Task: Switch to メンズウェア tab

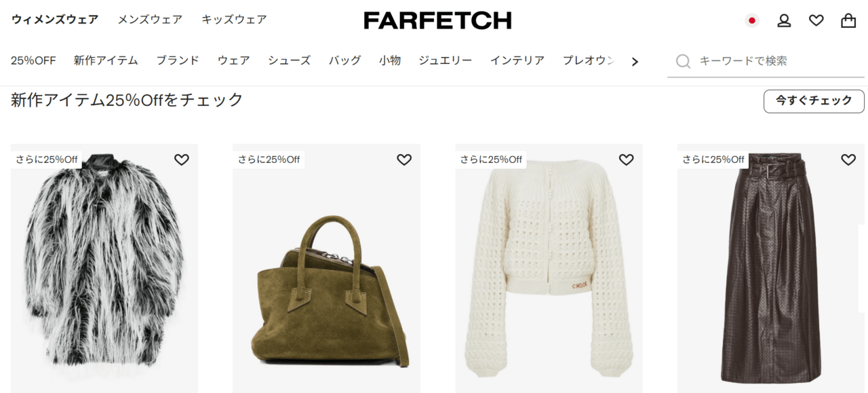Action: point(150,20)
